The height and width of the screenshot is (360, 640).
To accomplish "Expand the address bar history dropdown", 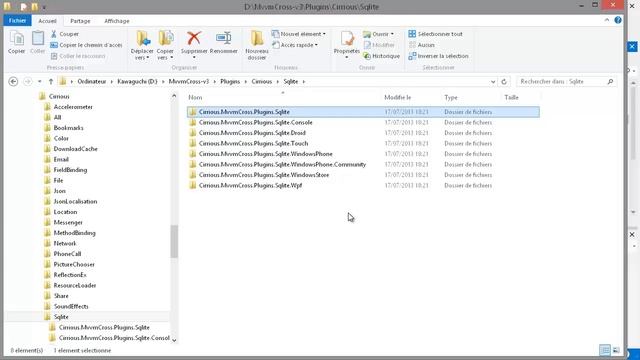I will tap(493, 82).
